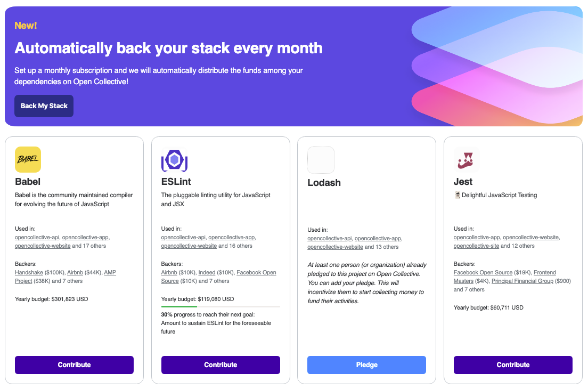The image size is (588, 390).
Task: Click the Back My Stack button
Action: pyautogui.click(x=44, y=106)
